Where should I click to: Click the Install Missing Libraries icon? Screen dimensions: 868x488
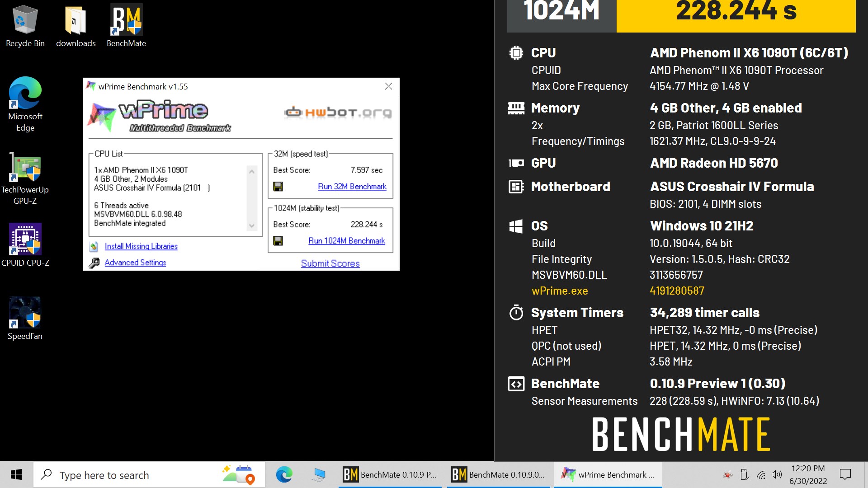pos(94,247)
